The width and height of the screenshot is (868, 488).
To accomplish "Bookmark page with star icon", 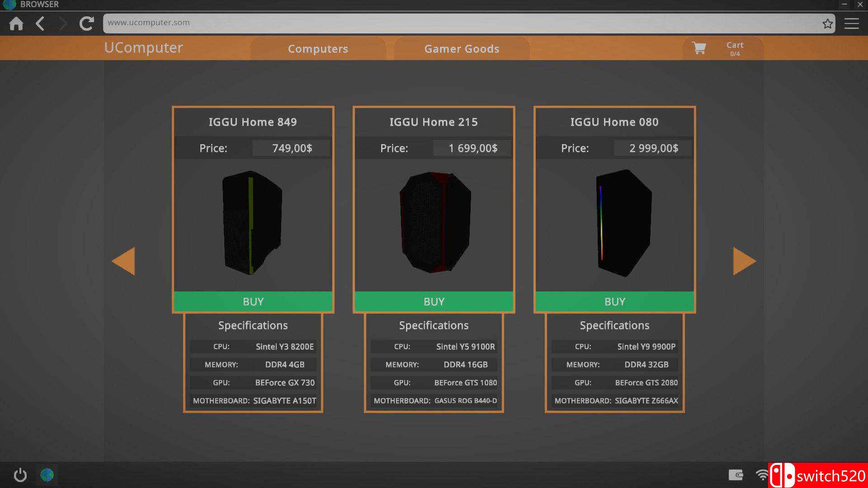I will (827, 23).
